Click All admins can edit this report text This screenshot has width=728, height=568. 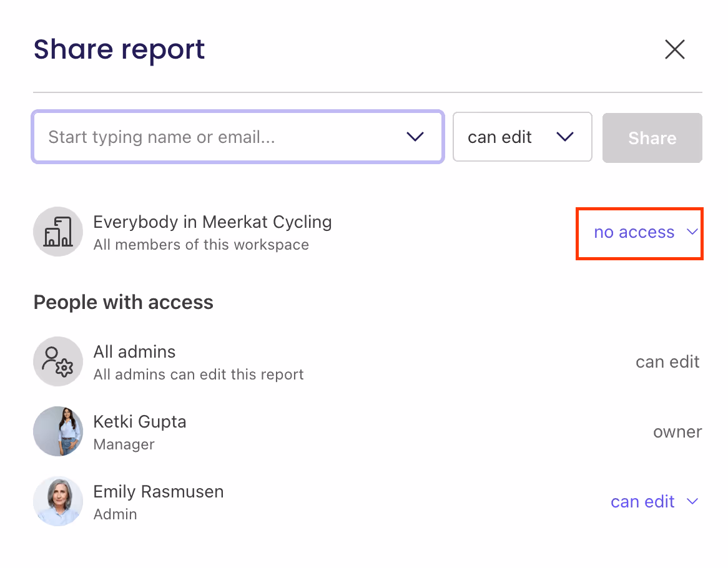click(199, 375)
